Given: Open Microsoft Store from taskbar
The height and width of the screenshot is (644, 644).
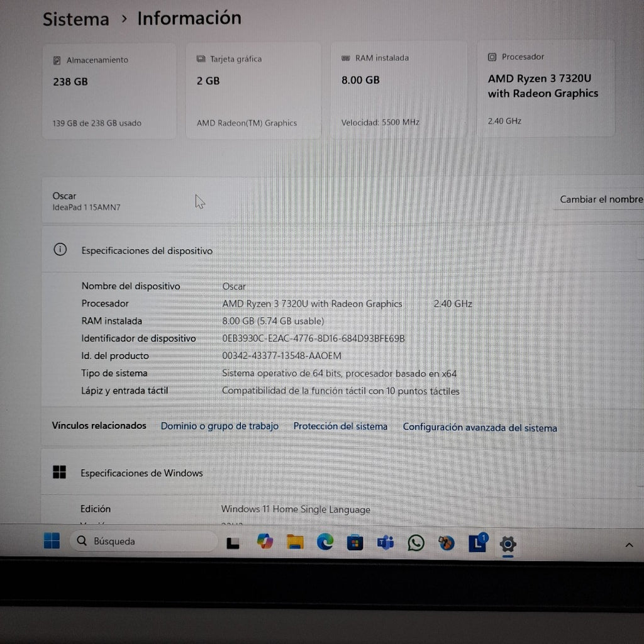Looking at the screenshot, I should coord(355,543).
